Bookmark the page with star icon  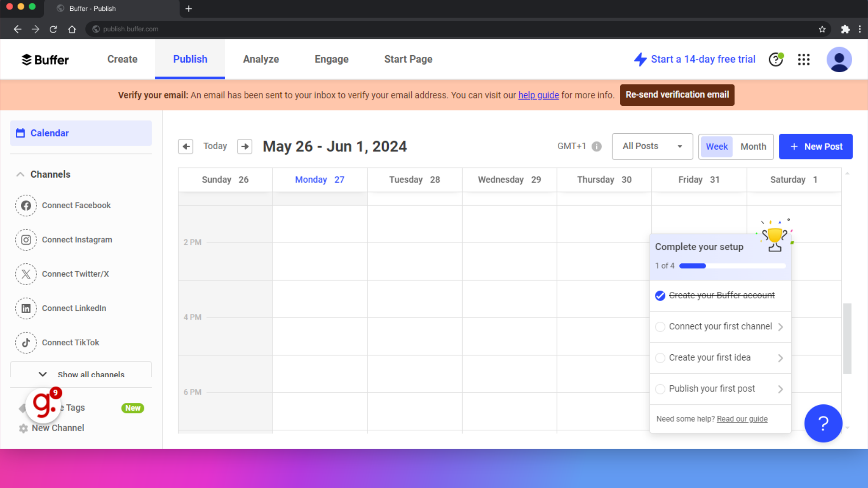coord(822,29)
